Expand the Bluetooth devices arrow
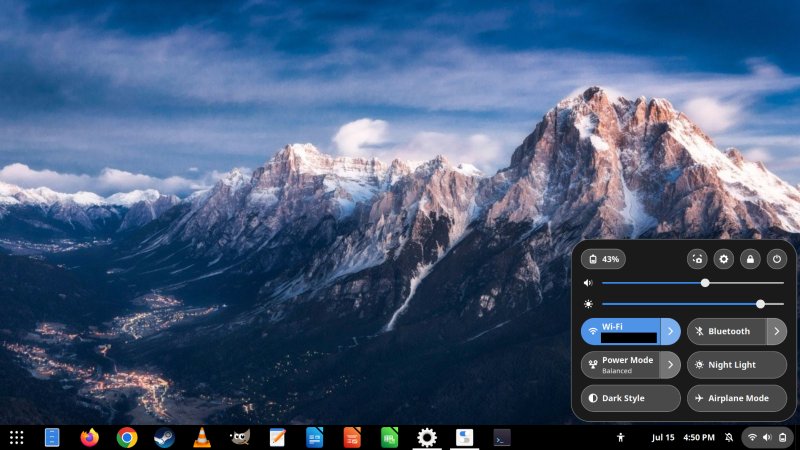 tap(777, 331)
